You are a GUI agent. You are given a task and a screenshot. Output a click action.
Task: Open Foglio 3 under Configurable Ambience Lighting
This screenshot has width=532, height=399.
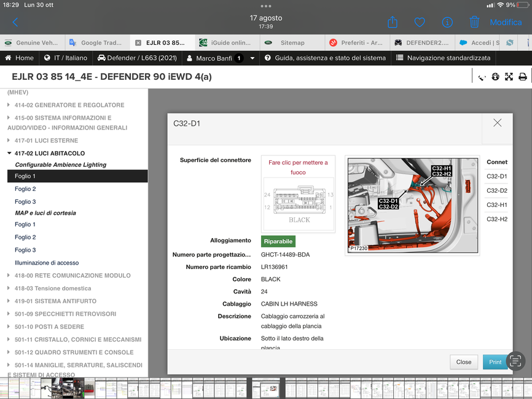point(25,202)
